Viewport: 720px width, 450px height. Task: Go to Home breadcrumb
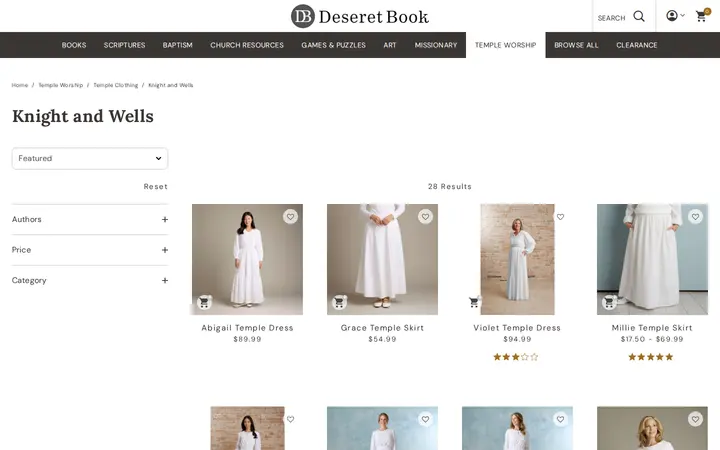pyautogui.click(x=20, y=85)
